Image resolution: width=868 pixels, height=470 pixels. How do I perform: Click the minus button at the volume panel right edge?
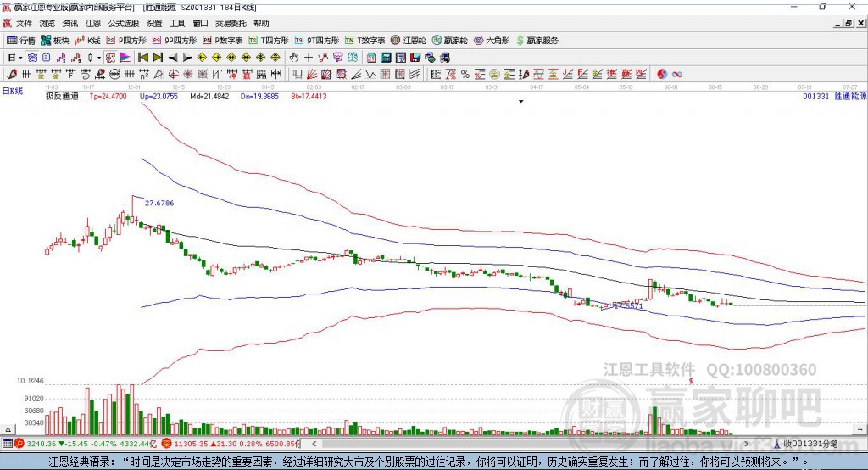click(860, 429)
